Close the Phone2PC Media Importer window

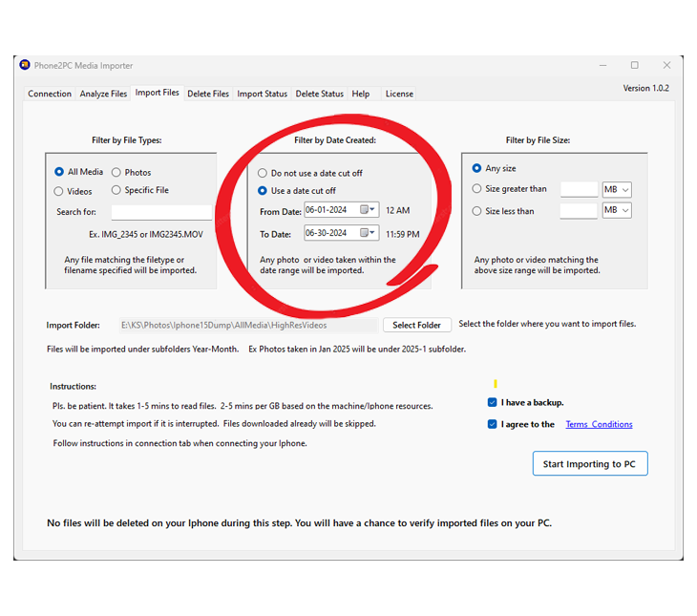click(666, 65)
